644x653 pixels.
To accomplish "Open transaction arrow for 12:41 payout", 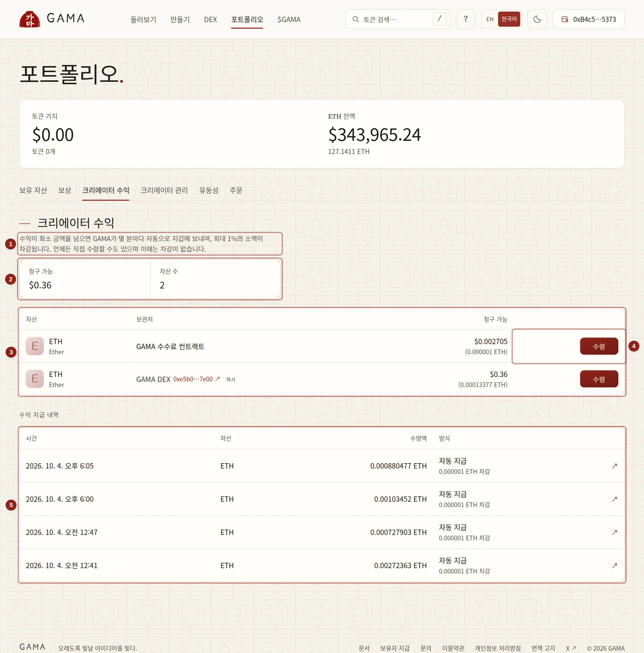I will click(x=614, y=565).
